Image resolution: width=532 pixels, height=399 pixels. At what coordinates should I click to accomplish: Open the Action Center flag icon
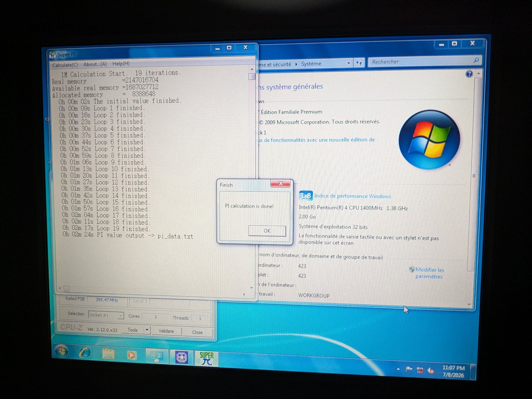[x=409, y=369]
